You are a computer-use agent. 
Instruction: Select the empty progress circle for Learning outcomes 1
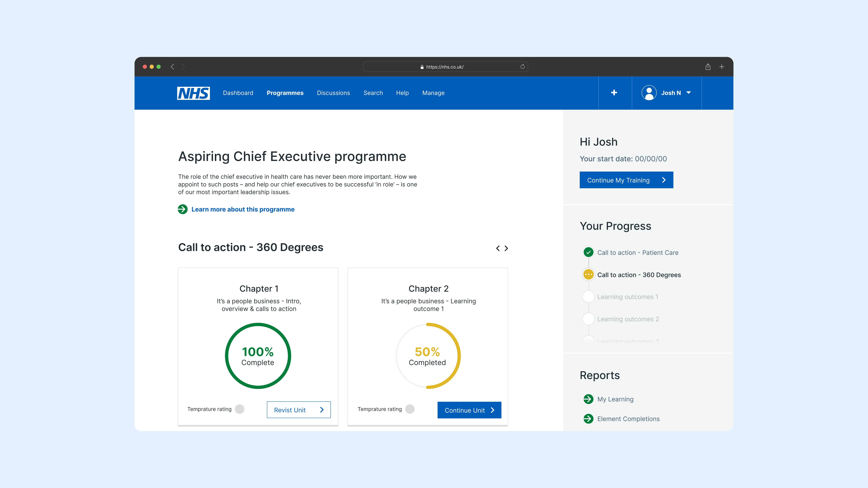tap(588, 297)
